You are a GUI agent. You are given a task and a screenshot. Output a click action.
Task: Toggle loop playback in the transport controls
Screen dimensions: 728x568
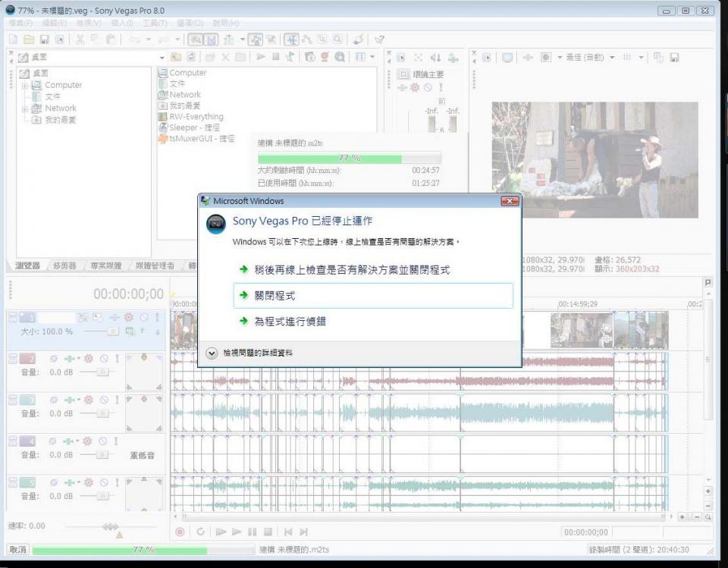[x=201, y=531]
